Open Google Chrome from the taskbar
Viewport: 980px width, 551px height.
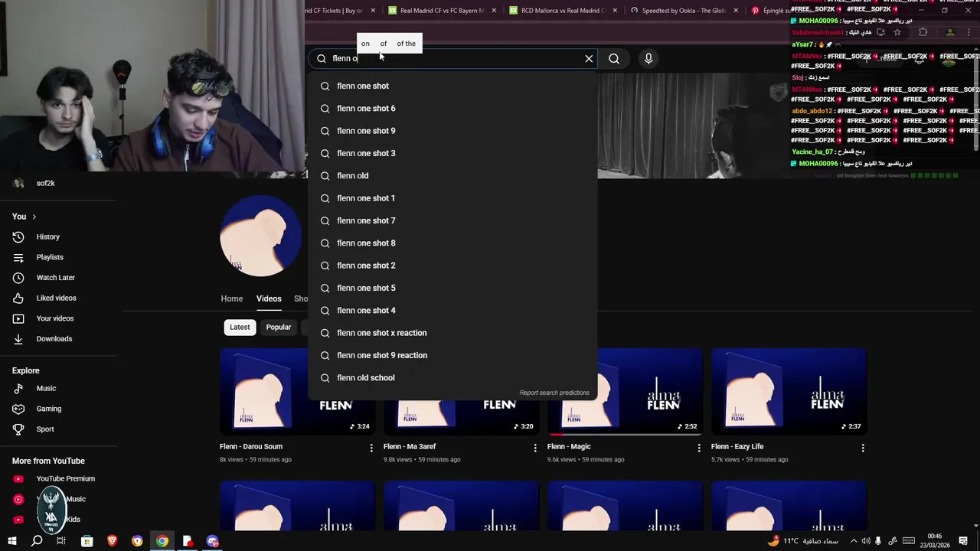pyautogui.click(x=162, y=541)
